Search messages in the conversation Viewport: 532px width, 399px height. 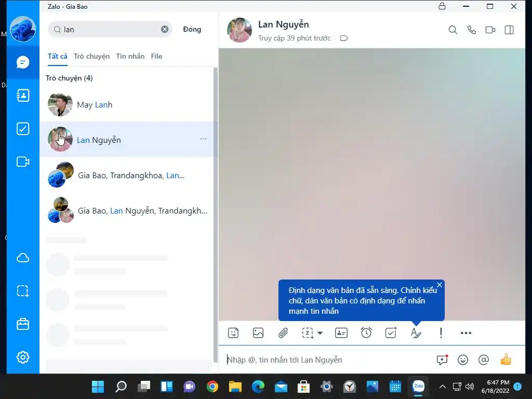tap(453, 30)
